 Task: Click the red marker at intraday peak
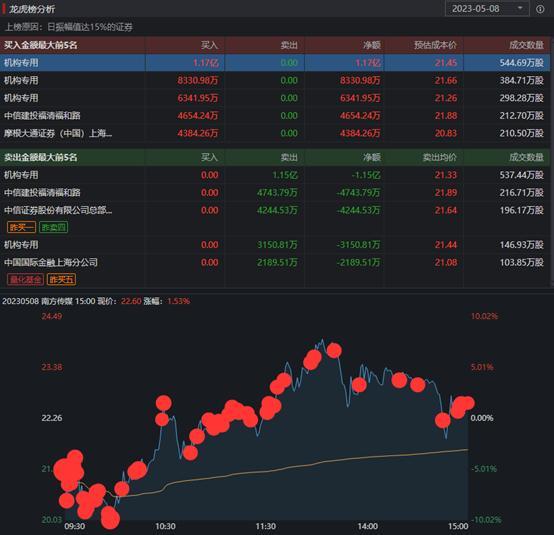click(x=334, y=351)
